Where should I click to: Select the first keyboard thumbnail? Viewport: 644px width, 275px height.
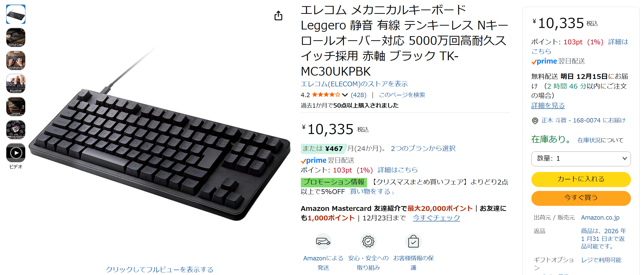16,14
